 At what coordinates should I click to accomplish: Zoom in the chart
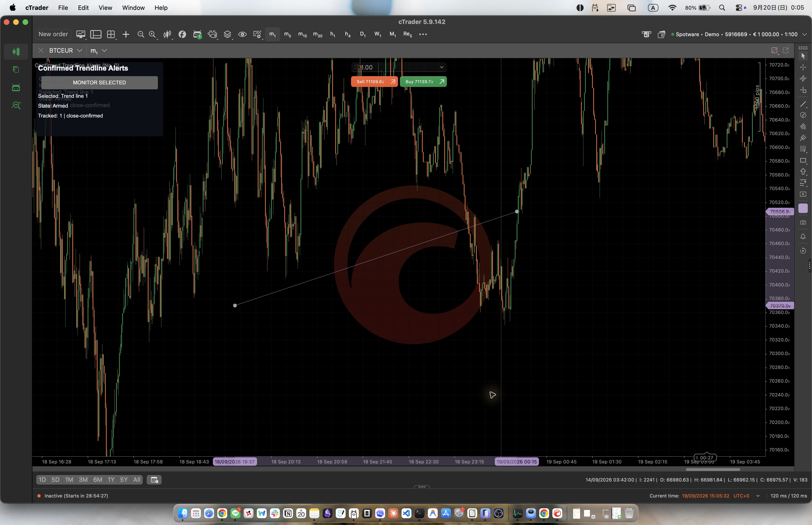[152, 34]
